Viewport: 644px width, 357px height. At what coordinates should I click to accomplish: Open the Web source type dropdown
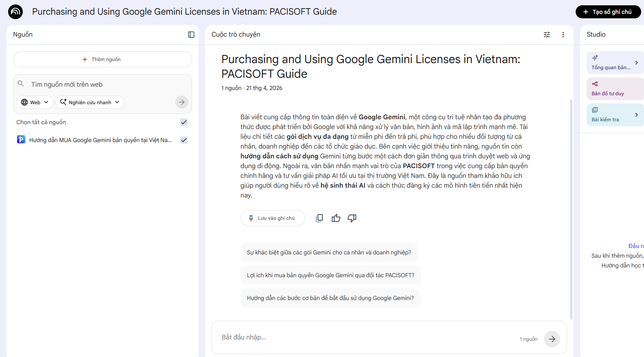pyautogui.click(x=35, y=102)
